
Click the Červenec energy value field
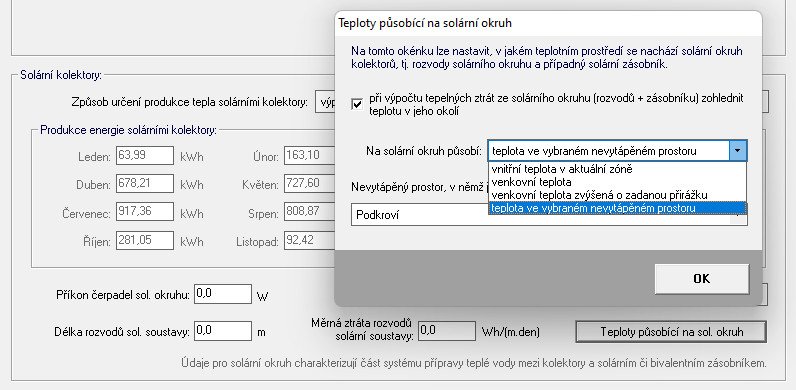coord(145,212)
